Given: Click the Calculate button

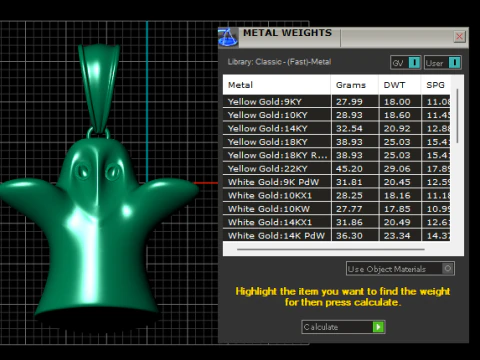Looking at the screenshot, I should point(343,327).
